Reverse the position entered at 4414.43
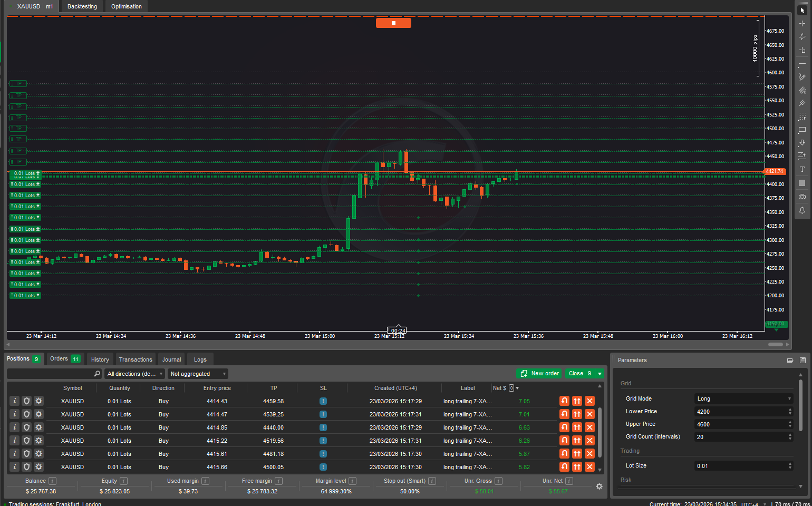 (564, 401)
